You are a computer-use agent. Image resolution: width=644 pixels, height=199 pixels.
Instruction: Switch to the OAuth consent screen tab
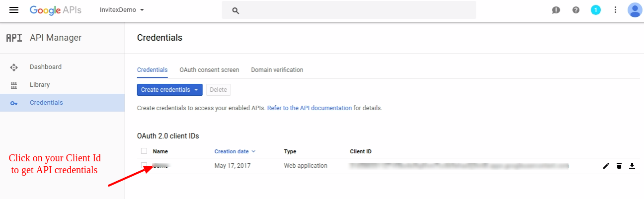[209, 70]
